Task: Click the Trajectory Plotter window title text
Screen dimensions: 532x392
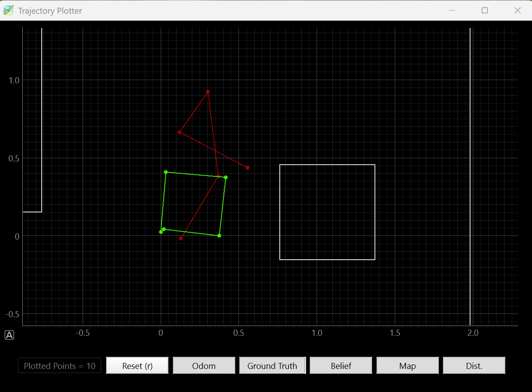Action: 50,11
